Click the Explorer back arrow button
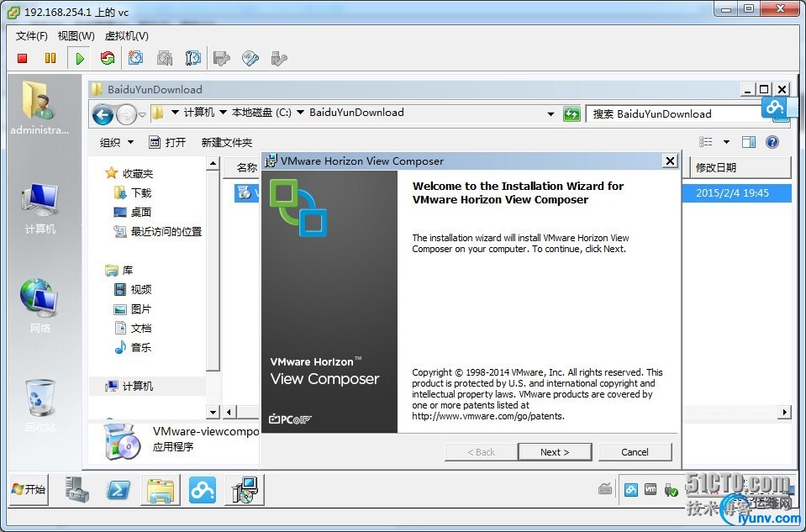 103,114
